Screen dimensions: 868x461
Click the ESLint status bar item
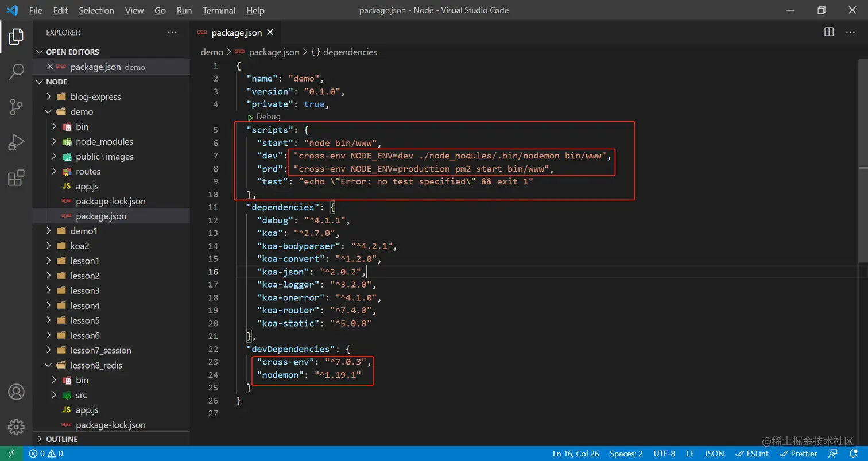pyautogui.click(x=751, y=454)
